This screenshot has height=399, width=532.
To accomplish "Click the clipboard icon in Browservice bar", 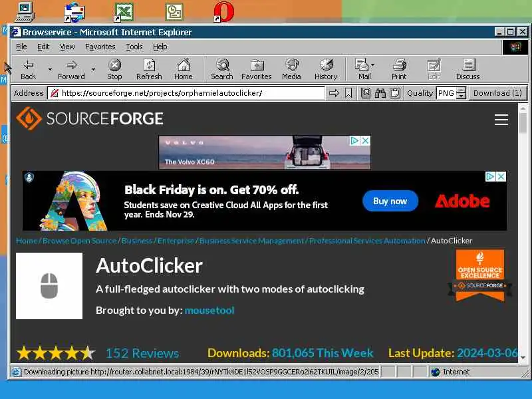I will 394,93.
